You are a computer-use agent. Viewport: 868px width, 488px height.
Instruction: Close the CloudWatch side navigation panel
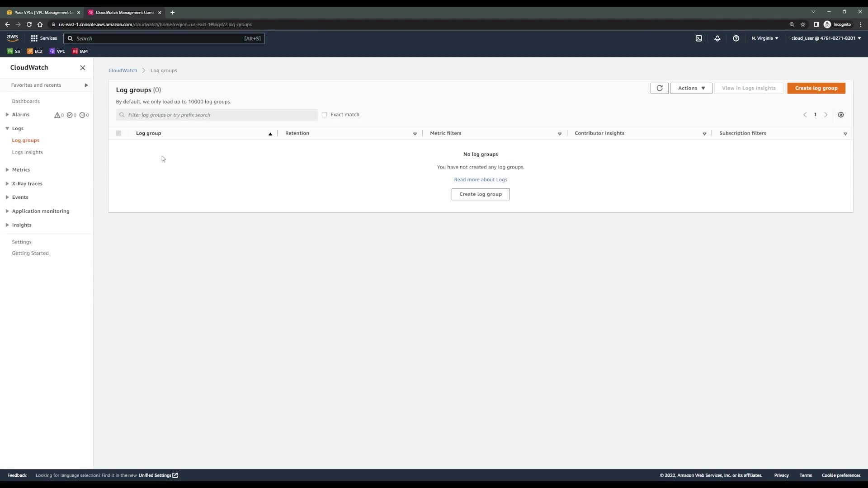pyautogui.click(x=82, y=68)
